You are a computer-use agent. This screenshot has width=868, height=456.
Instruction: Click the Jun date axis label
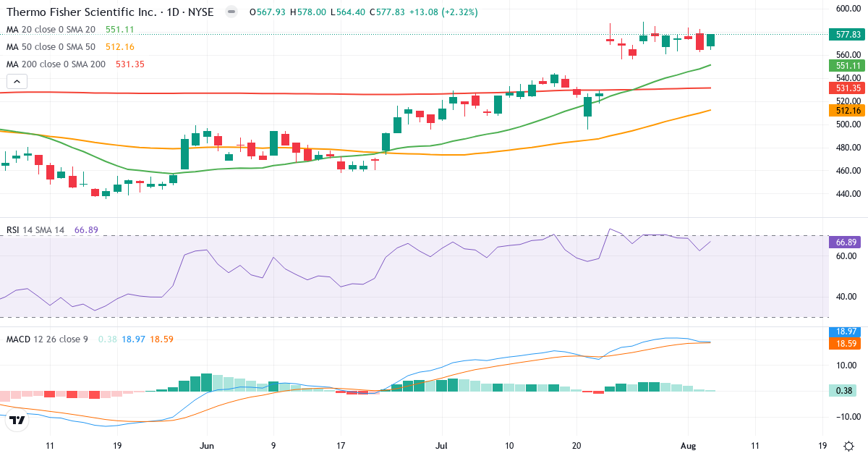tap(207, 445)
